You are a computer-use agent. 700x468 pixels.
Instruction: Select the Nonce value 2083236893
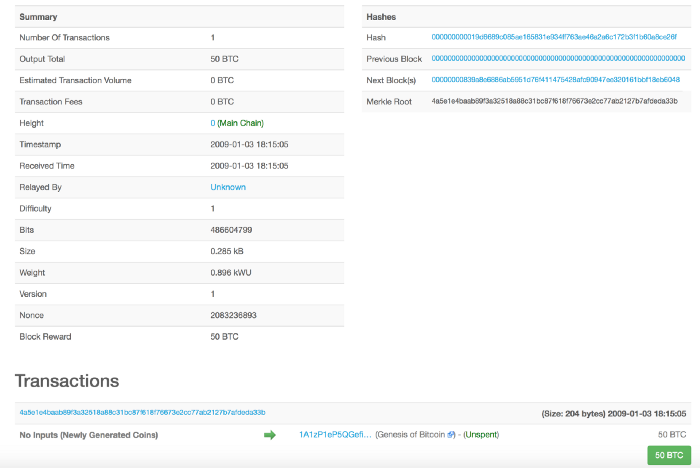coord(233,315)
